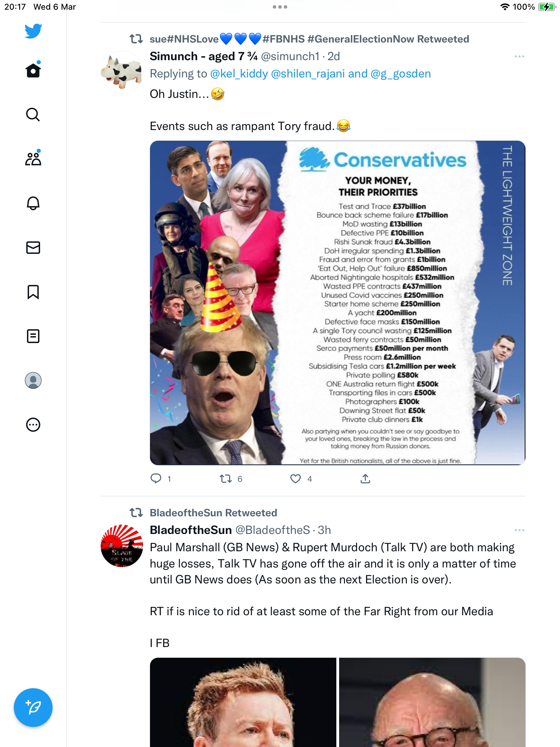This screenshot has height=747, width=560.
Task: Open Bookmarks icon in sidebar
Action: point(33,292)
